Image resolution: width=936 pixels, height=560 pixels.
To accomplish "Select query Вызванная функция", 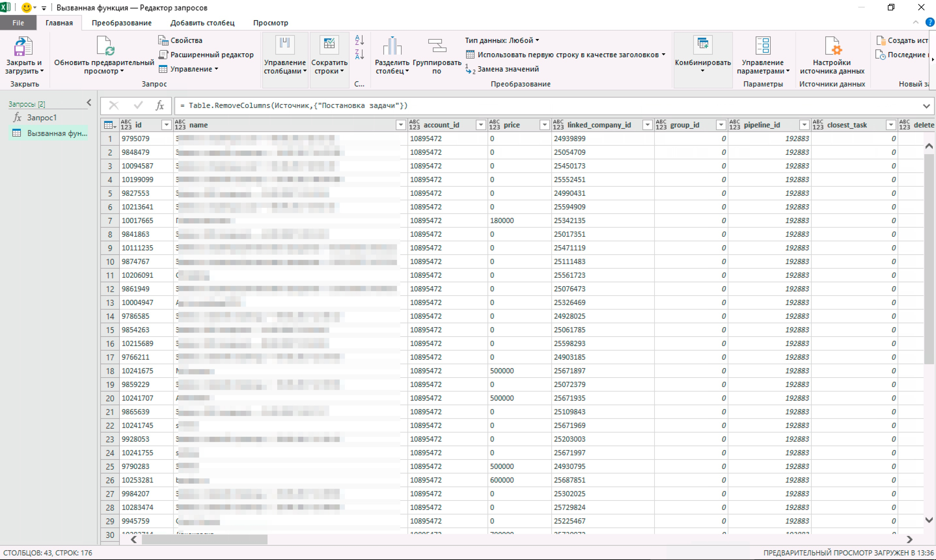I will [x=48, y=133].
